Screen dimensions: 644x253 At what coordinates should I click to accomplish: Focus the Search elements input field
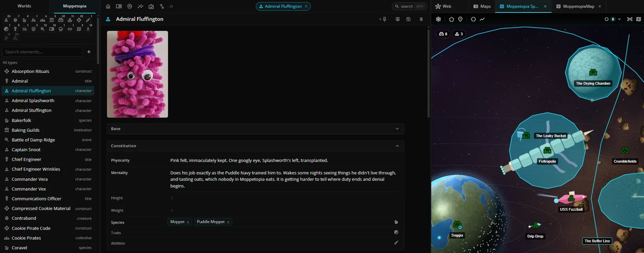pyautogui.click(x=42, y=52)
